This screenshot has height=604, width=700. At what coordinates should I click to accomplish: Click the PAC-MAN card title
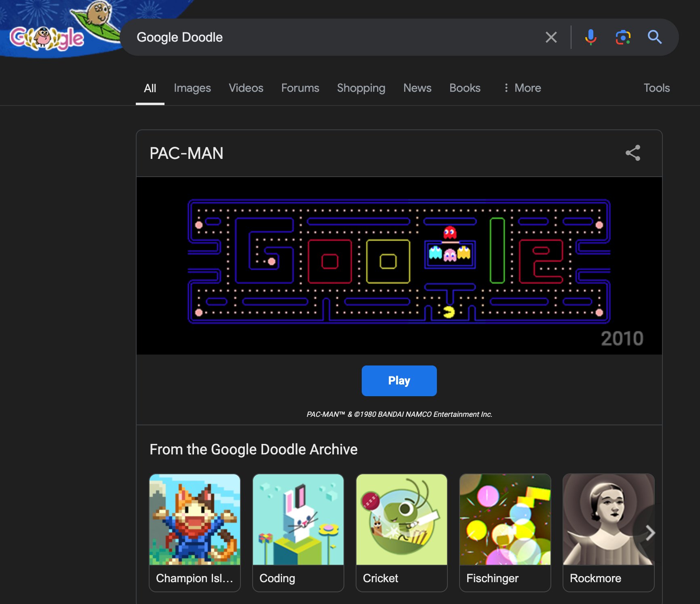click(x=186, y=153)
